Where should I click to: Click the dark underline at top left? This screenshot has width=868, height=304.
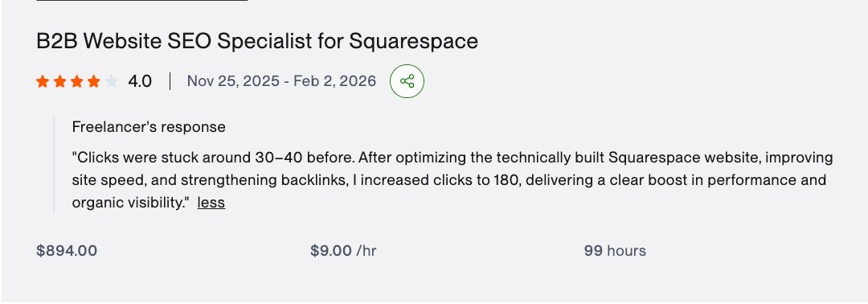click(x=141, y=1)
